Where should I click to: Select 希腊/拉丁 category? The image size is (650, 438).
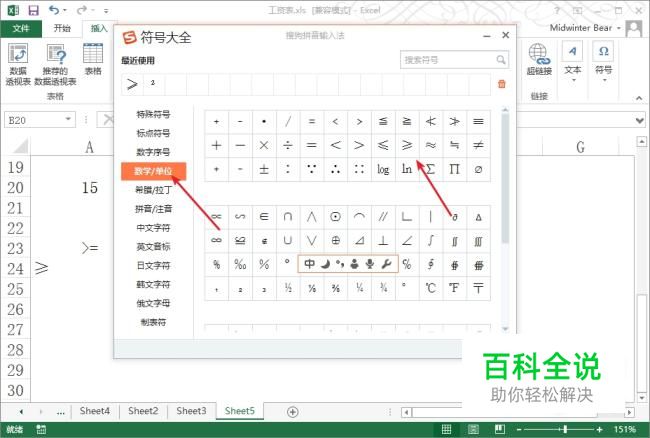pos(153,190)
